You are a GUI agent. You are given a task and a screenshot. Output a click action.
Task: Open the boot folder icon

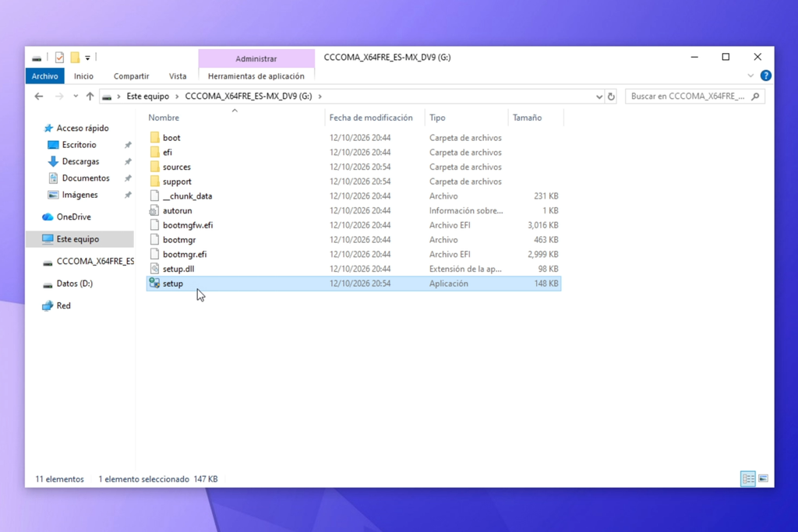pyautogui.click(x=155, y=137)
